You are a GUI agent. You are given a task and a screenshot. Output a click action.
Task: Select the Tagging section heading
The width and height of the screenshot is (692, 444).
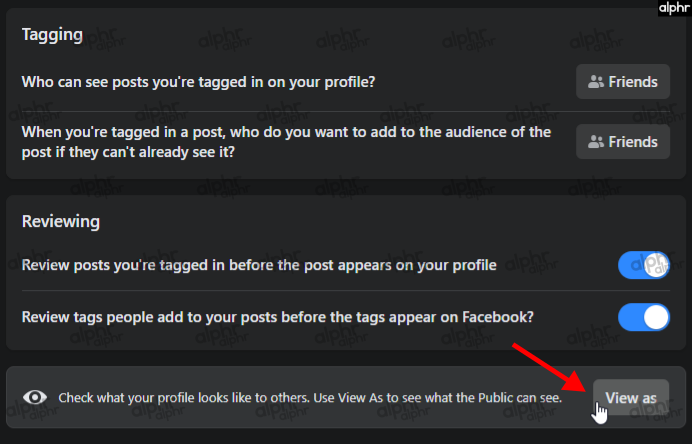tap(51, 34)
